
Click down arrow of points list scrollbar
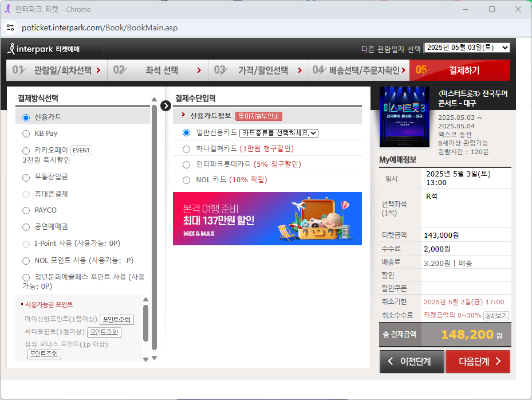pos(146,359)
